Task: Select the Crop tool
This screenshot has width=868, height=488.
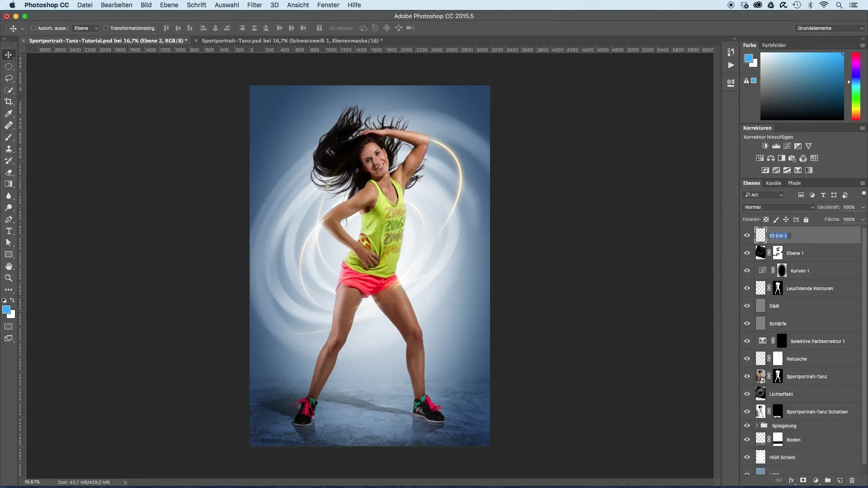Action: tap(9, 102)
